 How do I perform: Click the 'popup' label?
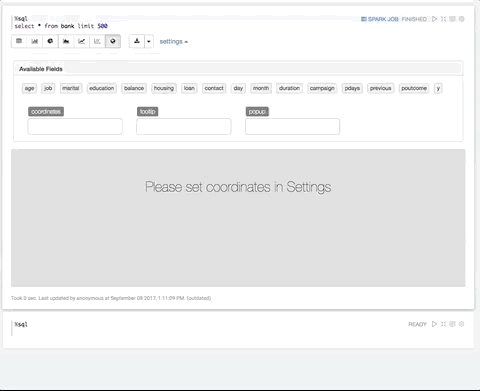point(257,112)
